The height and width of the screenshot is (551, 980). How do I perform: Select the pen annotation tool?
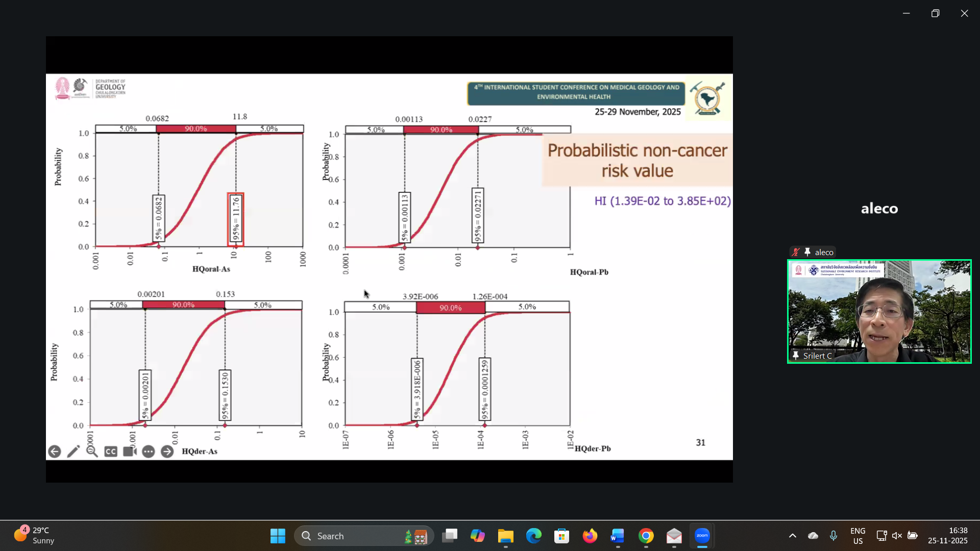click(x=73, y=451)
